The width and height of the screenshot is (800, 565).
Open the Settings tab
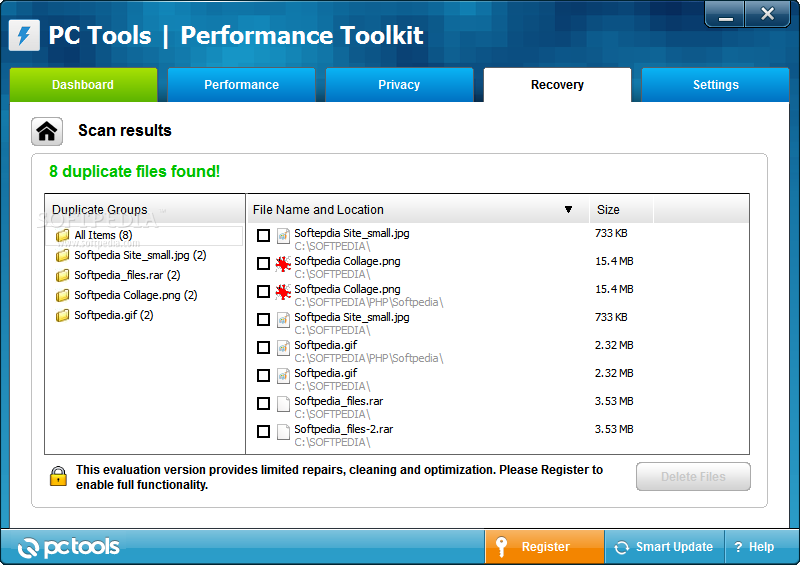tap(715, 85)
